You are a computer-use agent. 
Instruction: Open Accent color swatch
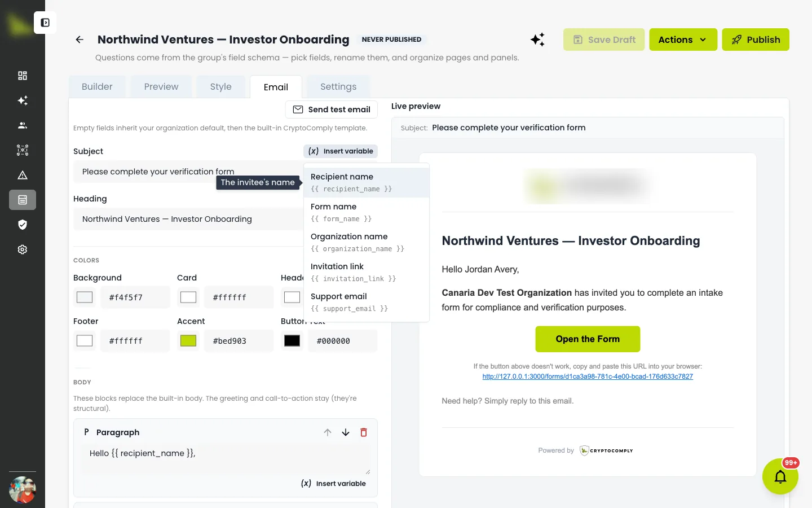[188, 341]
